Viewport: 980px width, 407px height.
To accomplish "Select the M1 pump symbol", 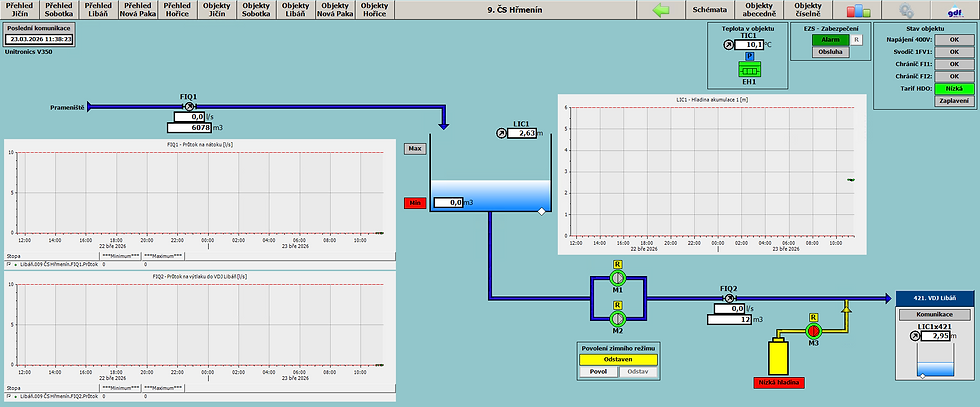I will click(617, 278).
